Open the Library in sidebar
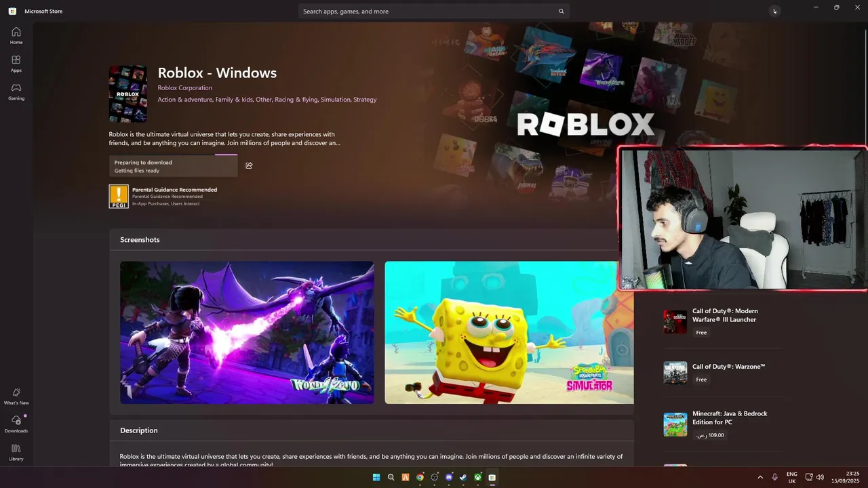This screenshot has width=868, height=488. pyautogui.click(x=16, y=452)
